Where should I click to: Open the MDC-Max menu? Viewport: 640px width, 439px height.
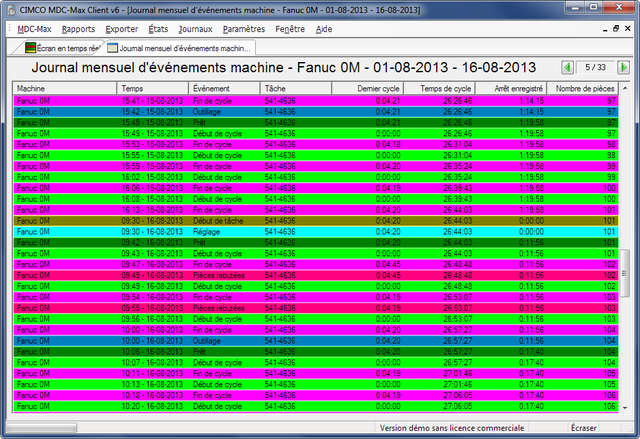(x=34, y=29)
